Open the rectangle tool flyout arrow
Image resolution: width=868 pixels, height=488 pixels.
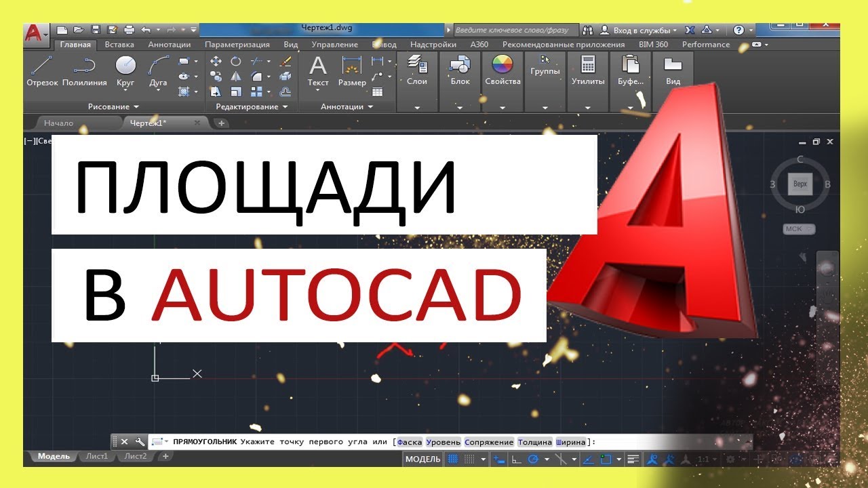(x=196, y=61)
